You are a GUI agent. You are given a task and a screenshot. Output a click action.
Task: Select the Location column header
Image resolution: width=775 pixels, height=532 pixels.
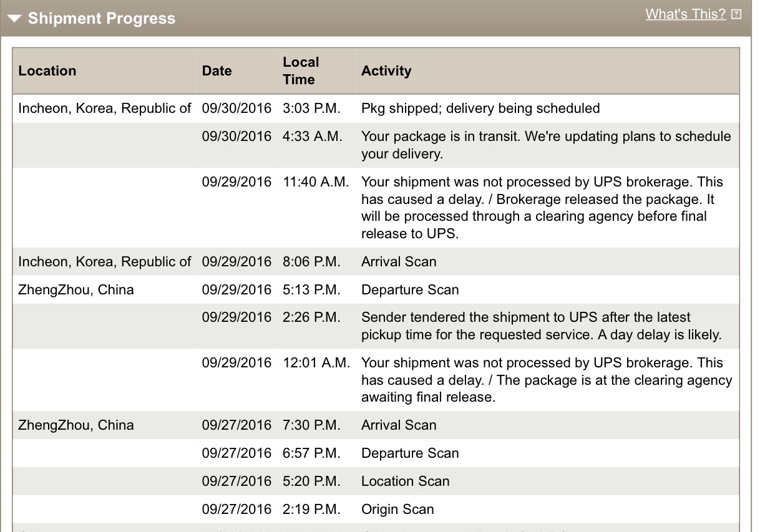point(47,70)
